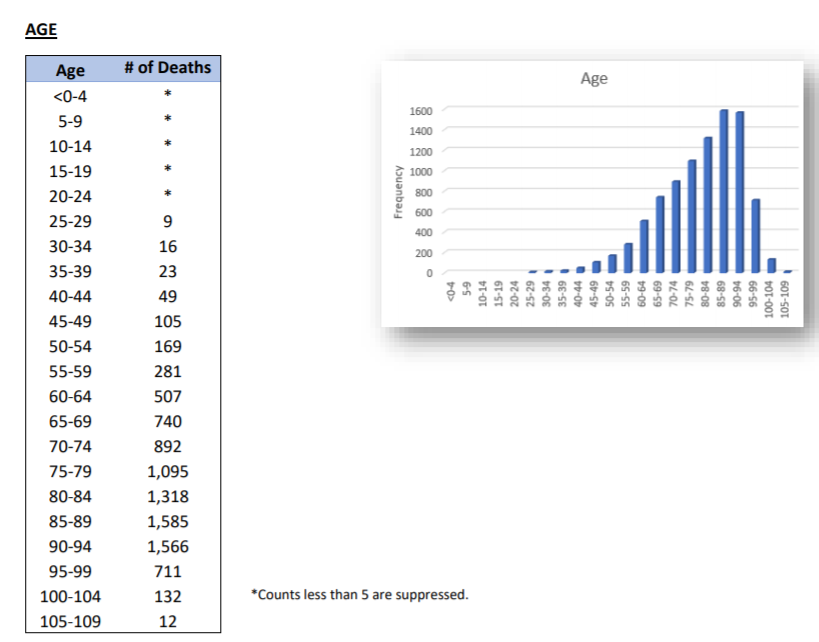
Task: Click the 5-9 table row label
Action: tap(70, 121)
